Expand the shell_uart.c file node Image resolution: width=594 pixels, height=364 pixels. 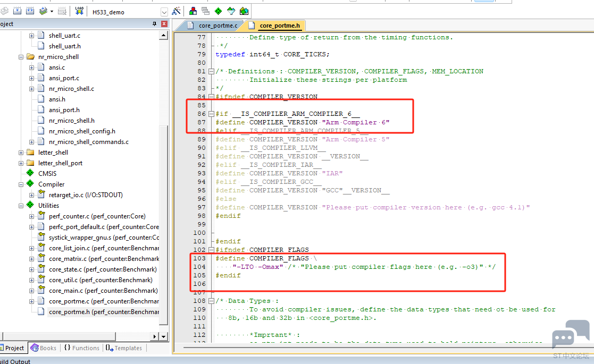(32, 36)
